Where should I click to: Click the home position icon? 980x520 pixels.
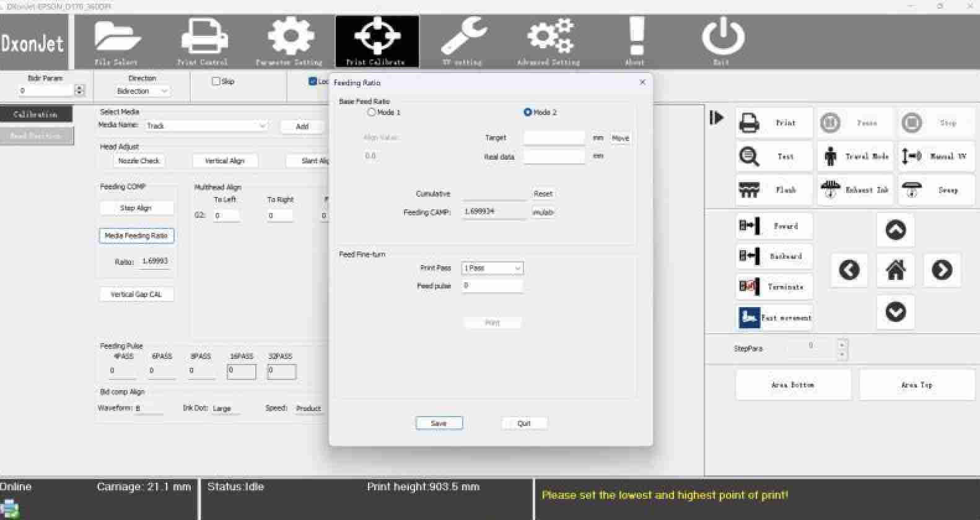click(895, 270)
